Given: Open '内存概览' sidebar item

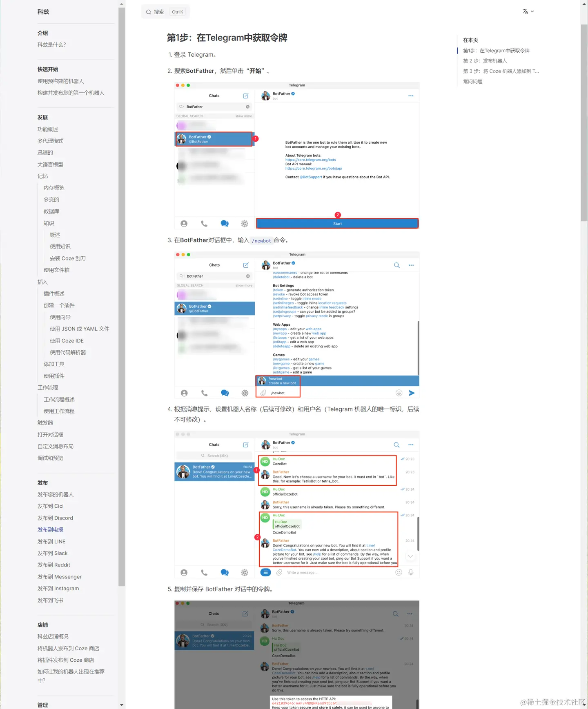Looking at the screenshot, I should [54, 188].
